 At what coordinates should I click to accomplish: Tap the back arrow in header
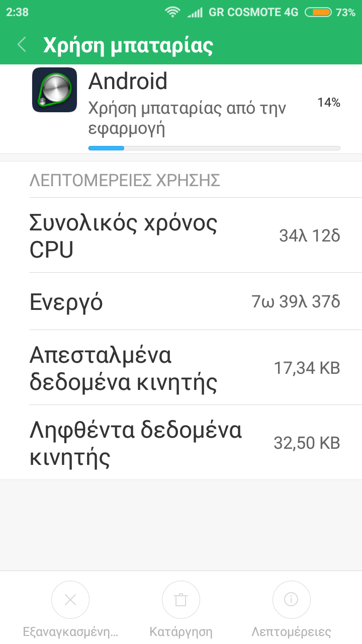[22, 45]
